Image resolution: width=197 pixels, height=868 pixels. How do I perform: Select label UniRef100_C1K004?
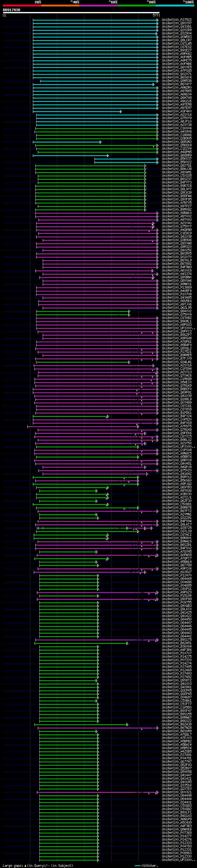click(177, 128)
